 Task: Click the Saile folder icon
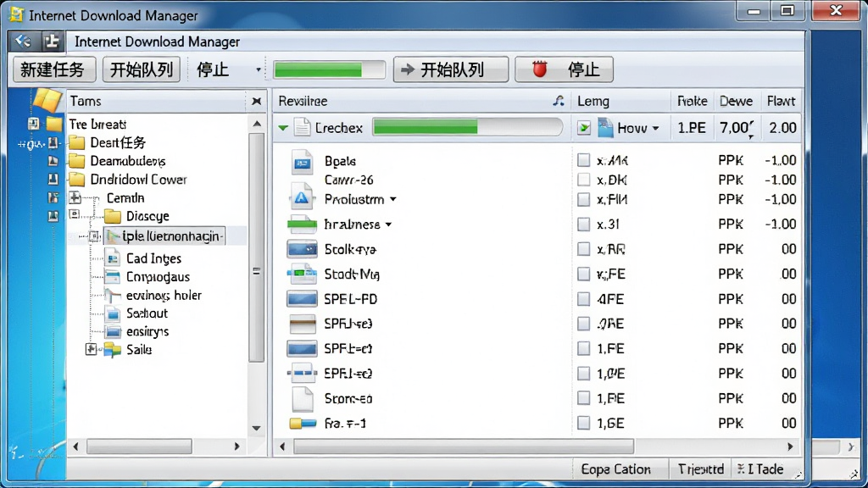click(113, 349)
